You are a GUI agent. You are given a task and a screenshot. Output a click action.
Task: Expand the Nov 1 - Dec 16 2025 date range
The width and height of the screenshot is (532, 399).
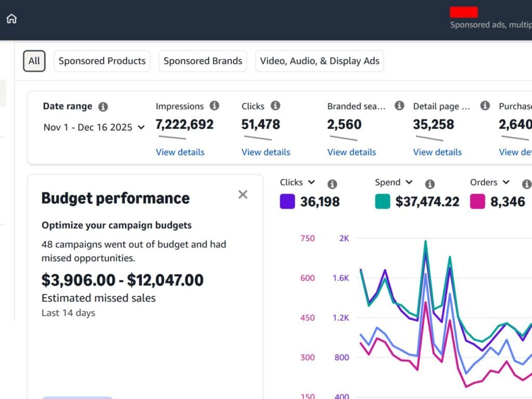click(x=94, y=127)
